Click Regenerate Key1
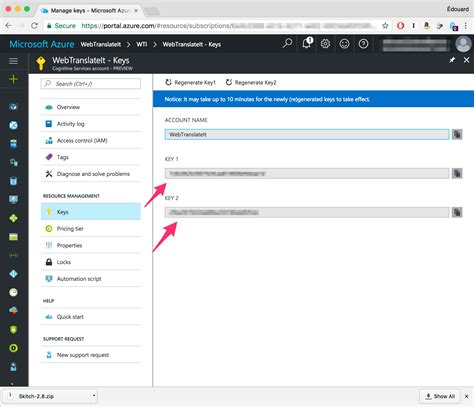 pyautogui.click(x=191, y=82)
